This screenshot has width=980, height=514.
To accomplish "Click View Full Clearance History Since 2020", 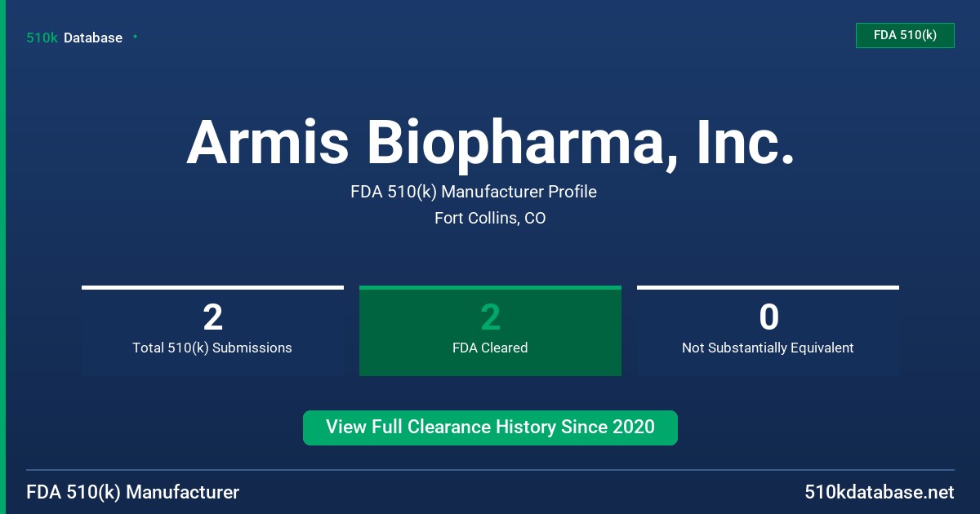I will (x=490, y=428).
